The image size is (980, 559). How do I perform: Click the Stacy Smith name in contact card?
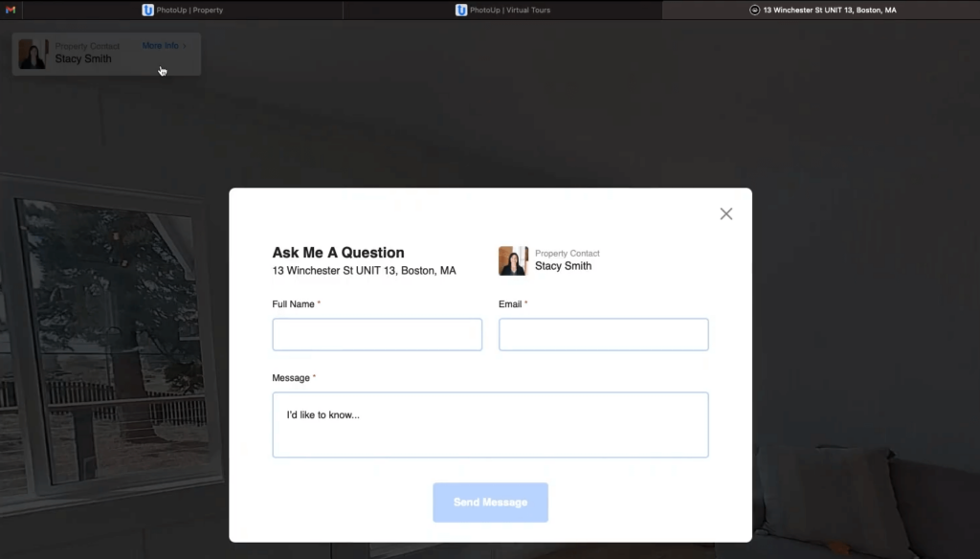[x=83, y=59]
